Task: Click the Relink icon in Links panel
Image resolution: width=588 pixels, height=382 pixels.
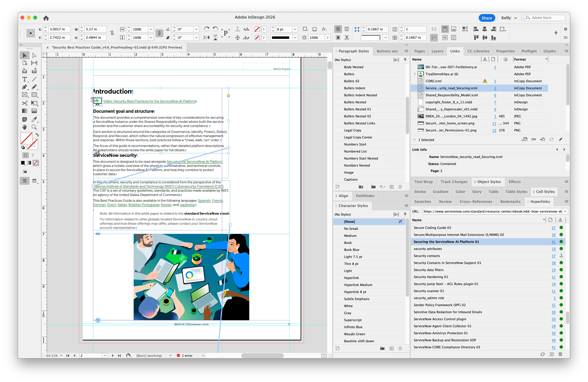Action: tap(533, 140)
